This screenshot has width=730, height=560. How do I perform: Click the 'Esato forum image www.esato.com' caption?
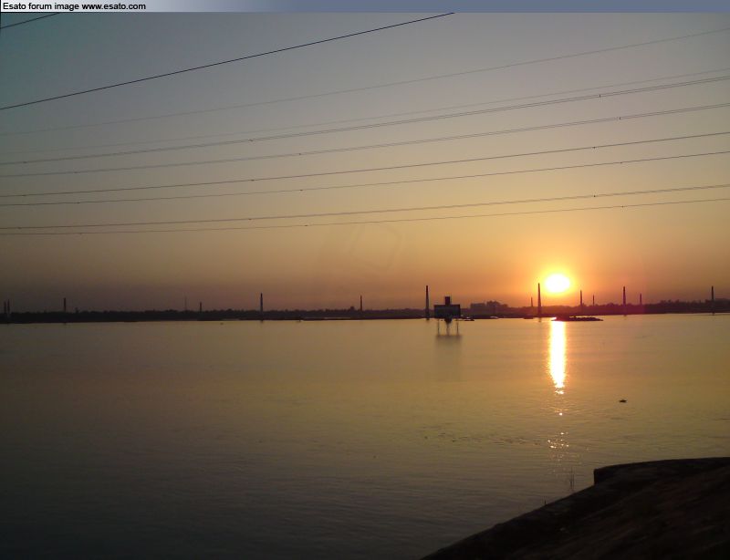click(74, 6)
